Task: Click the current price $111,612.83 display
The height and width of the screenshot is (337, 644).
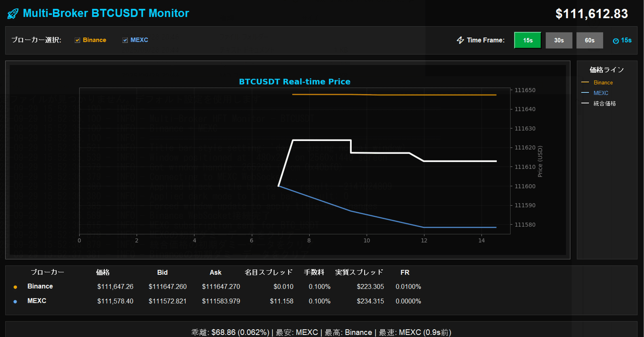Action: point(591,14)
